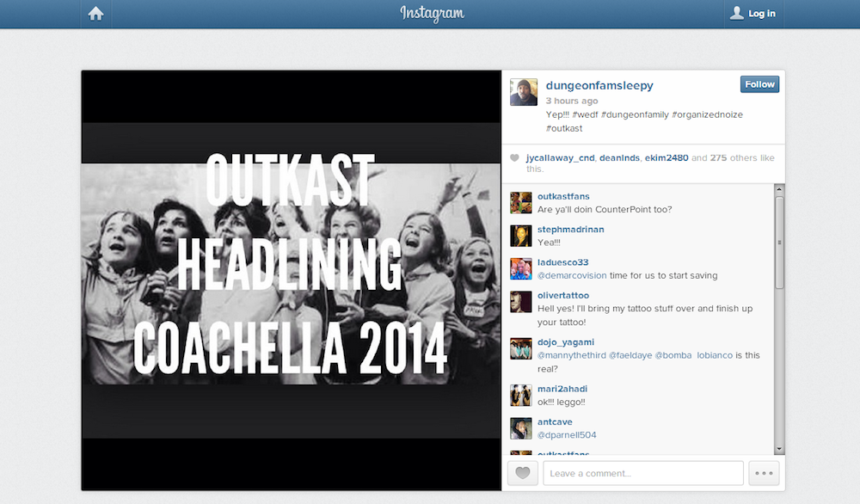Open outkastfans commenter avatar
860x504 pixels.
pyautogui.click(x=521, y=203)
